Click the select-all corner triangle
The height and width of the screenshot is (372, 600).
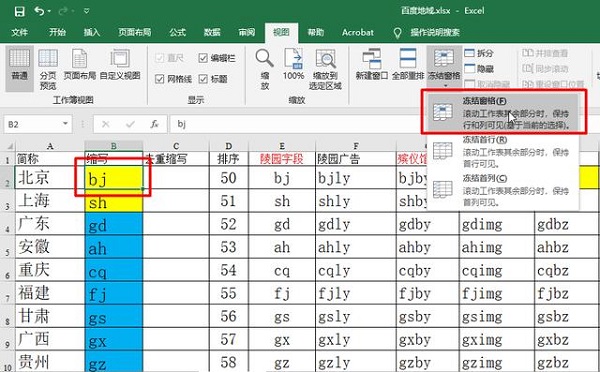click(9, 146)
